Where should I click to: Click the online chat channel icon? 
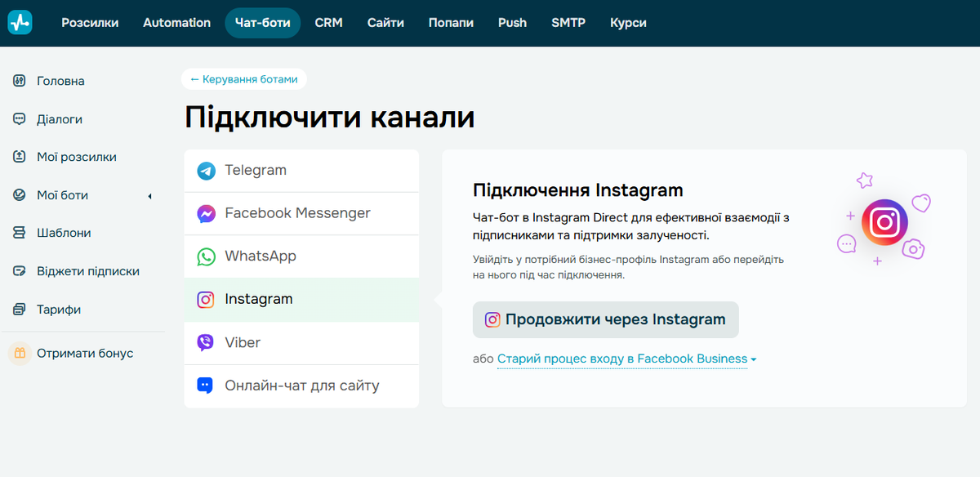[206, 386]
